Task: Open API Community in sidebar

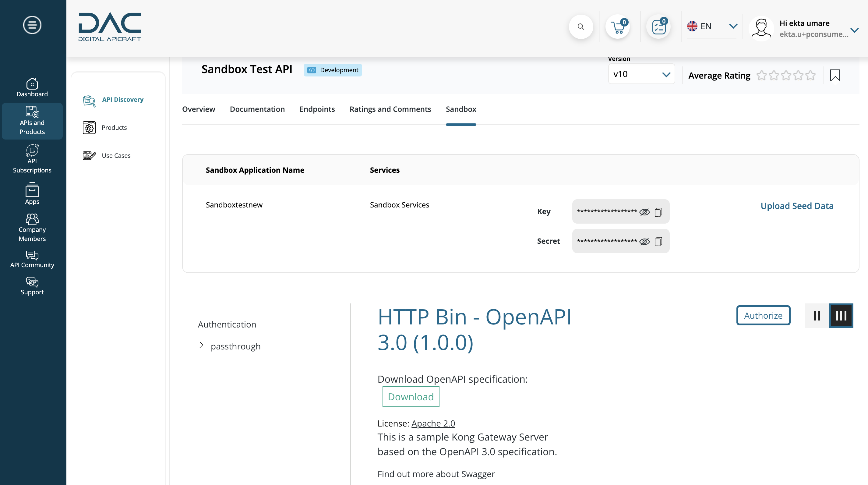Action: pyautogui.click(x=32, y=259)
